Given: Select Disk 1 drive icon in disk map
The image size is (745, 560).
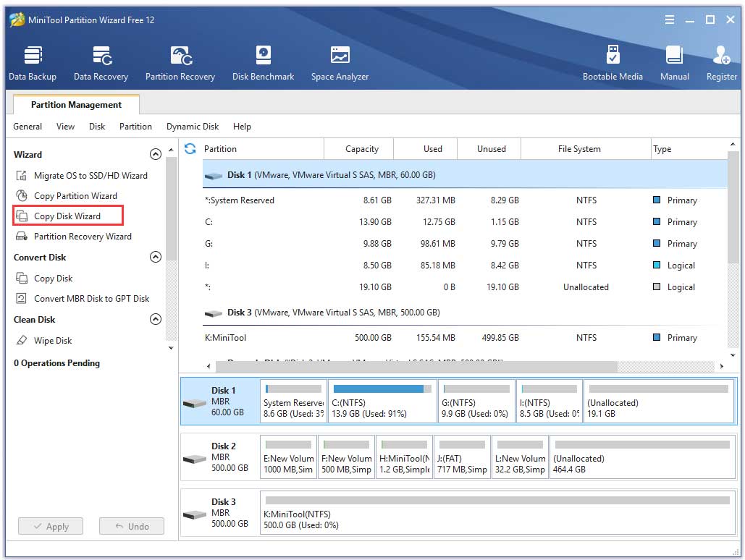Looking at the screenshot, I should (194, 403).
